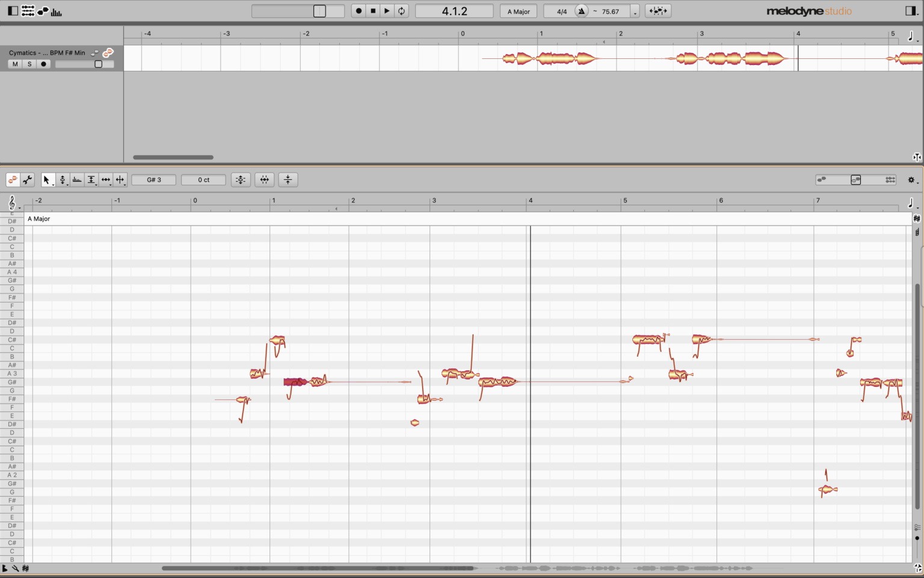Click the 4.1.2 position display field
The height and width of the screenshot is (578, 924).
pos(453,10)
